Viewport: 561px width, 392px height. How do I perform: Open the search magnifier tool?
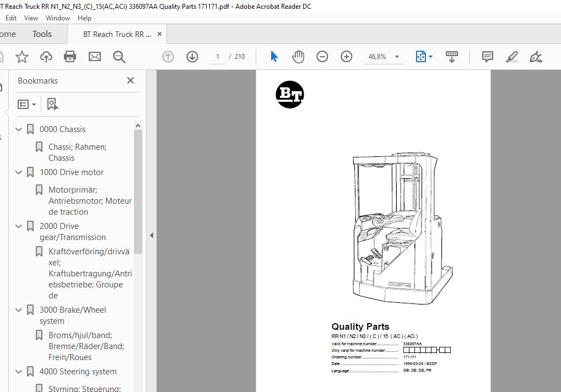[119, 57]
